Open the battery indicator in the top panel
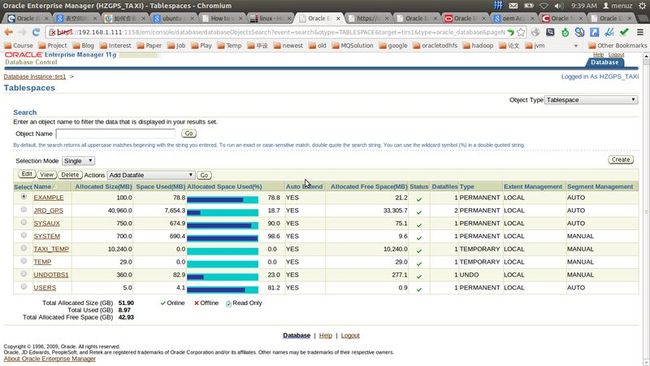This screenshot has height=366, width=650. [529, 6]
